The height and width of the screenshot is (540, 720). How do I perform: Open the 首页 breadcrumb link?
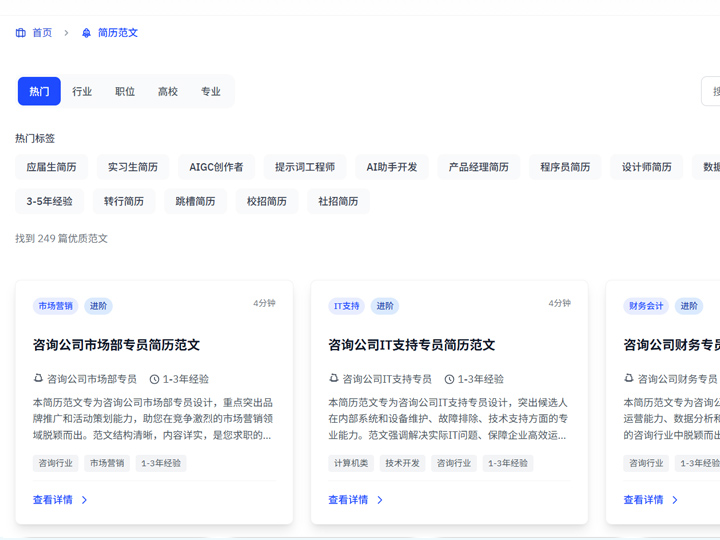coord(42,33)
